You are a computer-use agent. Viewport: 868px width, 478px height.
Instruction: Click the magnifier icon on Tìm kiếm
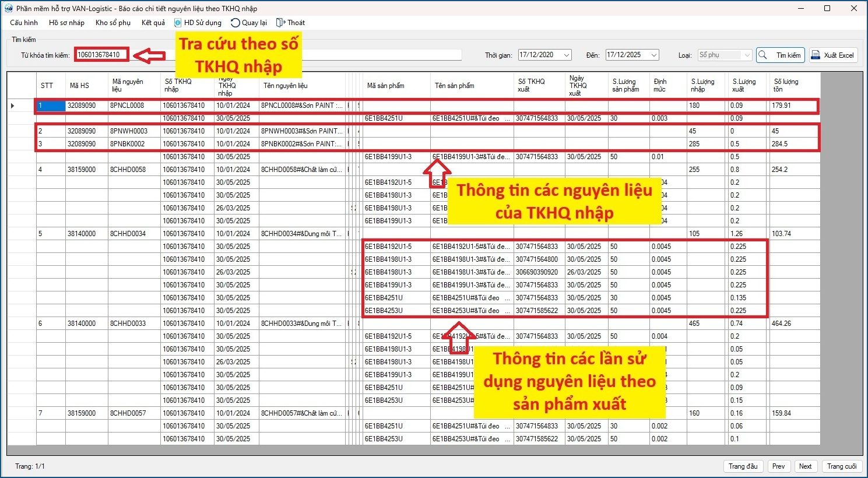pyautogui.click(x=763, y=55)
